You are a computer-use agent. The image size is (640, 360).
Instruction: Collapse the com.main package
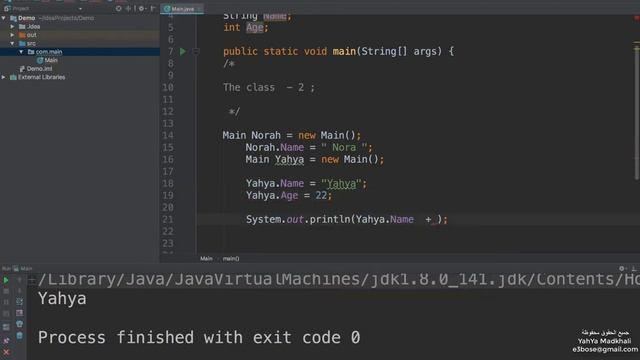click(21, 52)
